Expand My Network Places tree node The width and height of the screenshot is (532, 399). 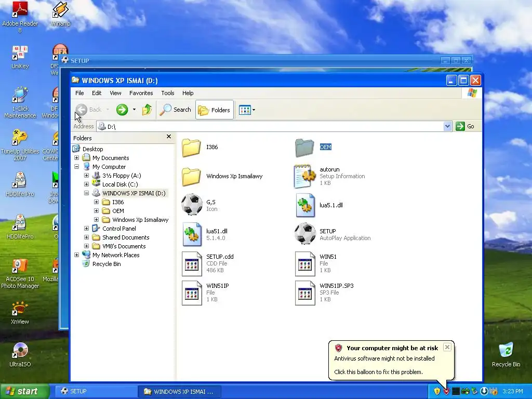pyautogui.click(x=77, y=255)
